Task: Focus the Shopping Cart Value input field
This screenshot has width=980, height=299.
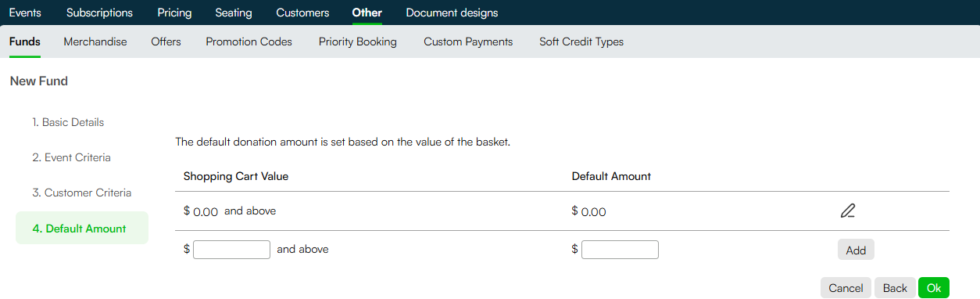Action: (231, 250)
